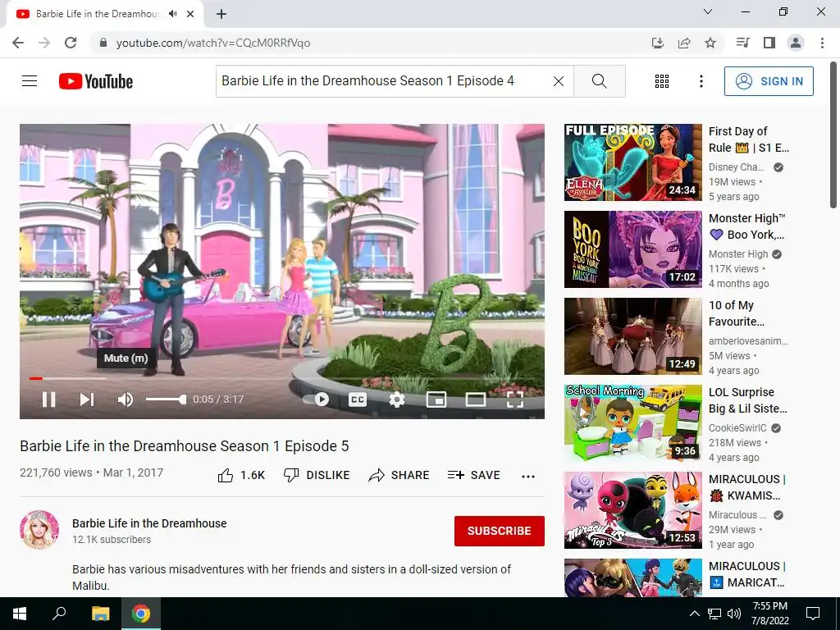Open the Windows Start menu

20,614
